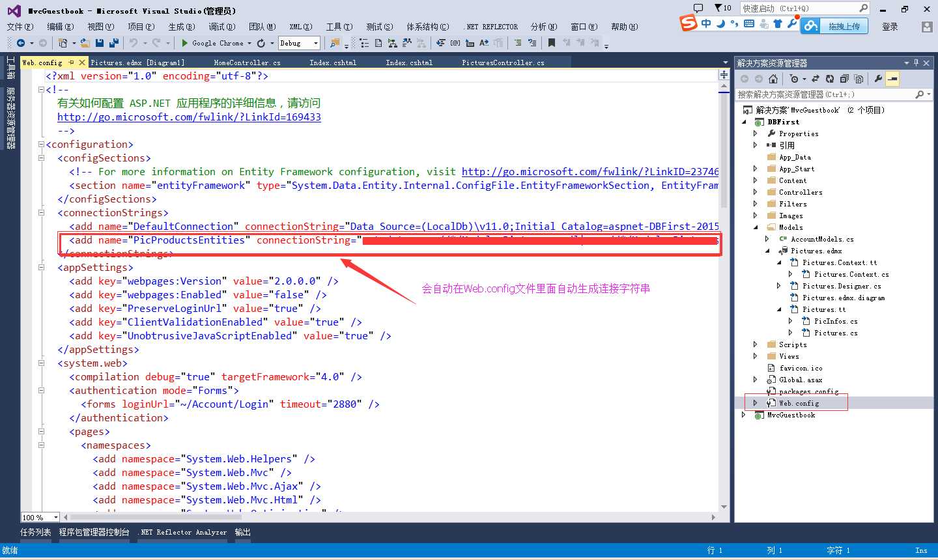The image size is (938, 560).
Task: Open the 文件 menu
Action: 20,27
